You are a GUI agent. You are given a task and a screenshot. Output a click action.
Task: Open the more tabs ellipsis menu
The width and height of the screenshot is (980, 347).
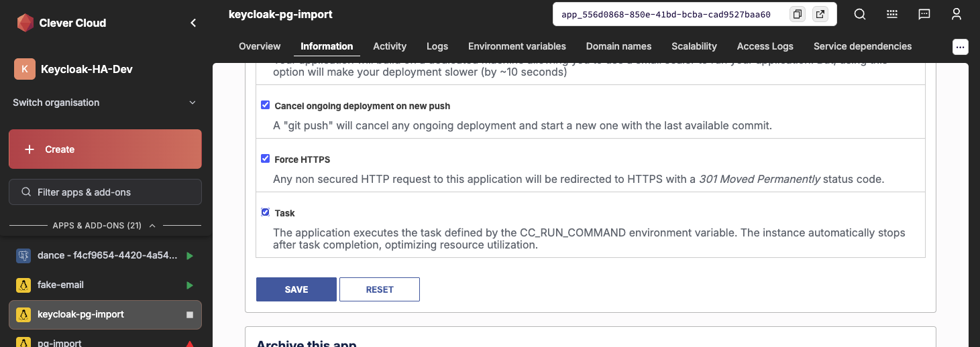(961, 46)
